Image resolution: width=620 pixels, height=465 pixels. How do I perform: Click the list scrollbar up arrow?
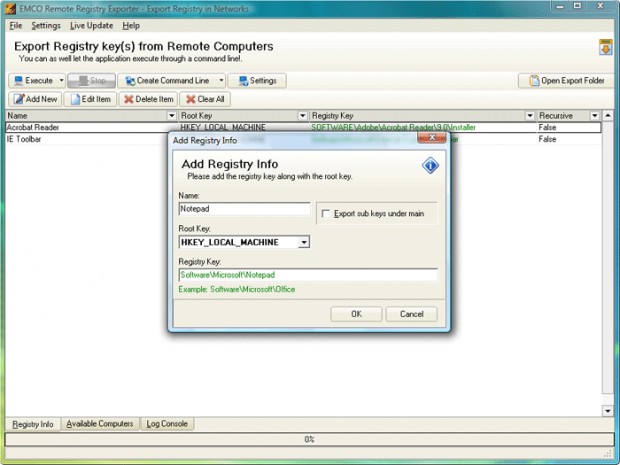pos(608,116)
